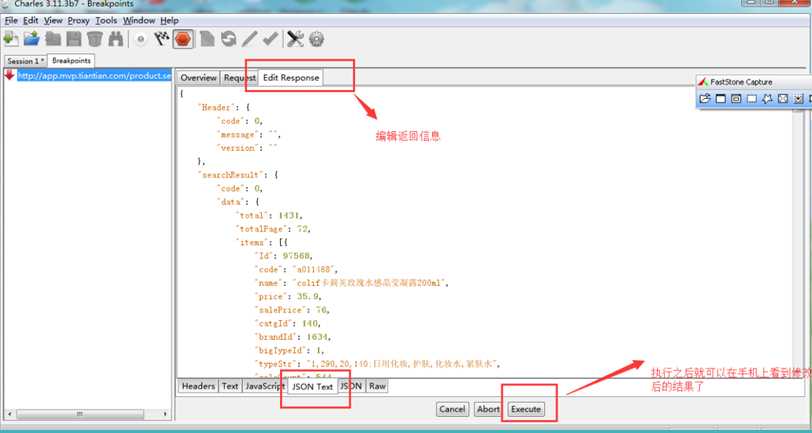Switch to the Text view tab
812x433 pixels.
(230, 386)
